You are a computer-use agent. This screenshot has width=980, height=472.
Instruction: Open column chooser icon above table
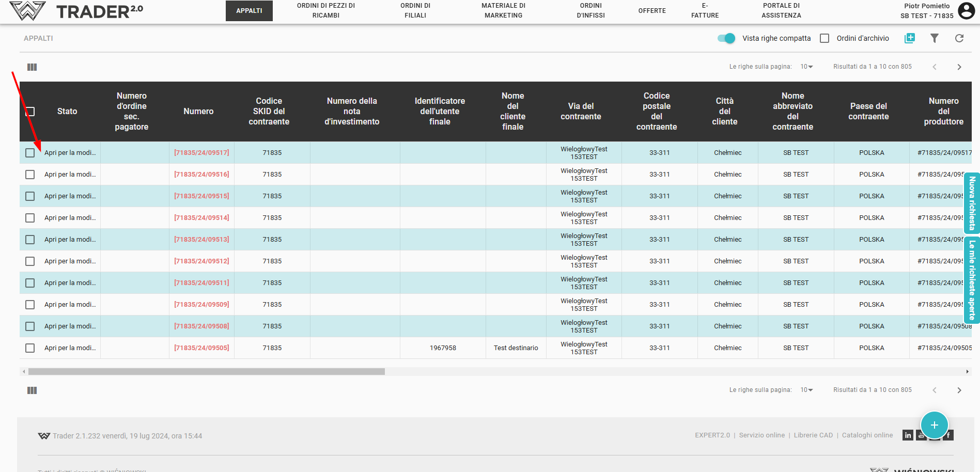point(32,67)
